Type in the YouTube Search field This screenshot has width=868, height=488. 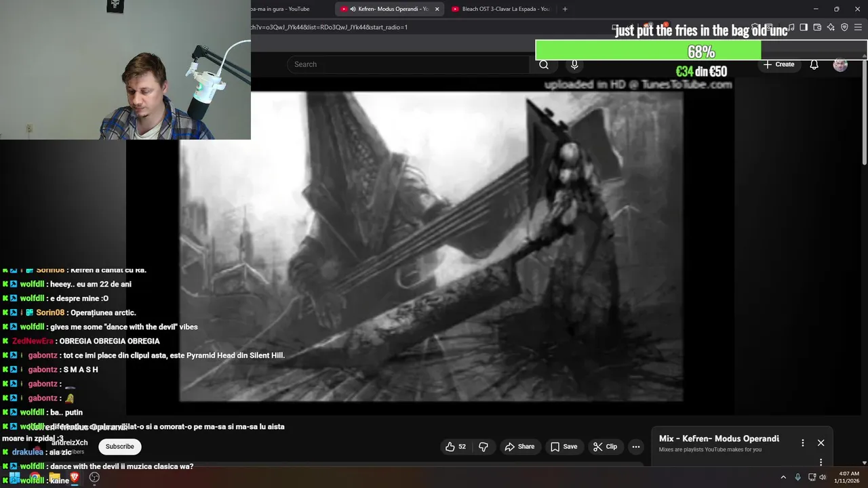[408, 64]
